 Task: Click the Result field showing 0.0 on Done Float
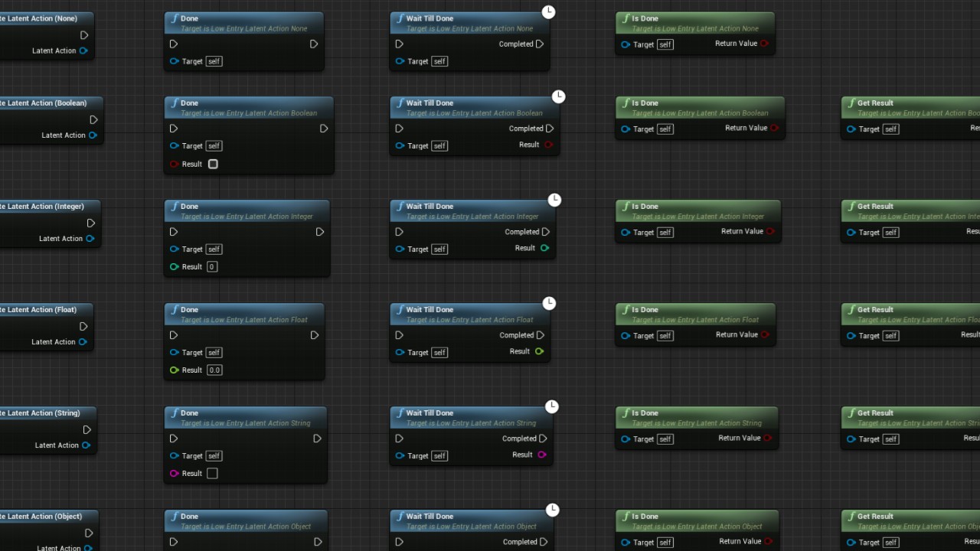tap(215, 370)
